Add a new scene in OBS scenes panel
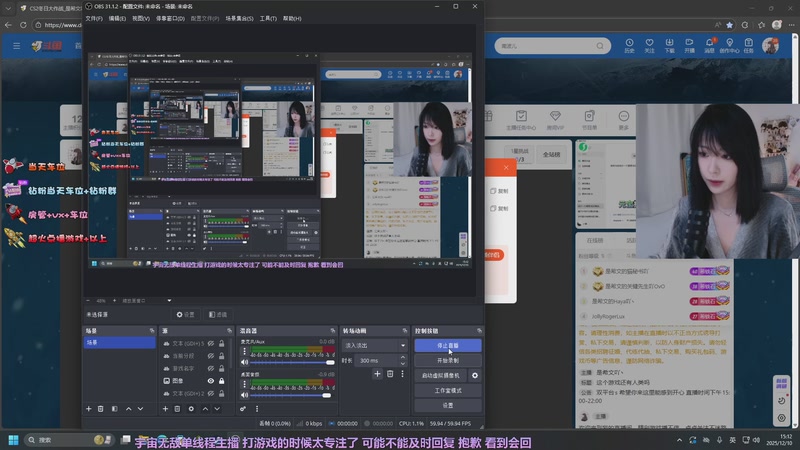The height and width of the screenshot is (450, 800). [89, 409]
